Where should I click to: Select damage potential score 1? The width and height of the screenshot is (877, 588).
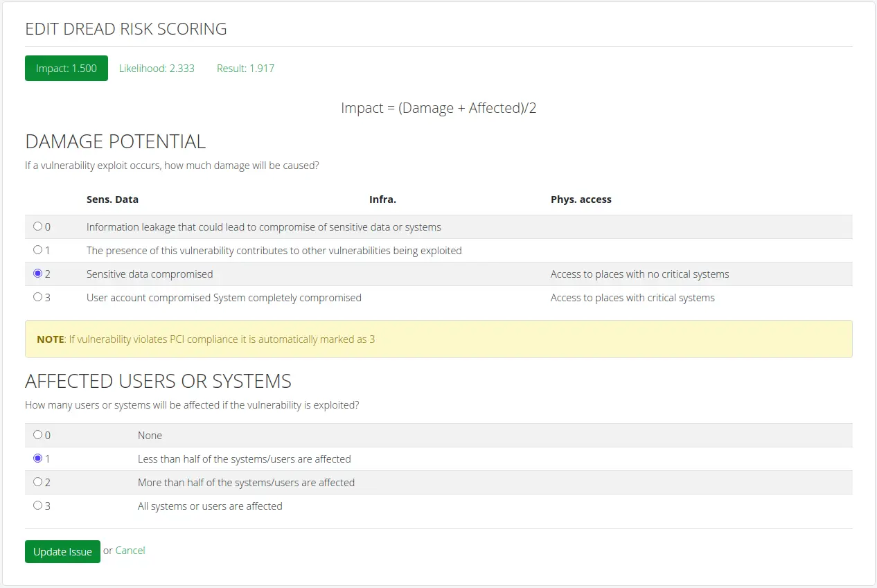38,250
